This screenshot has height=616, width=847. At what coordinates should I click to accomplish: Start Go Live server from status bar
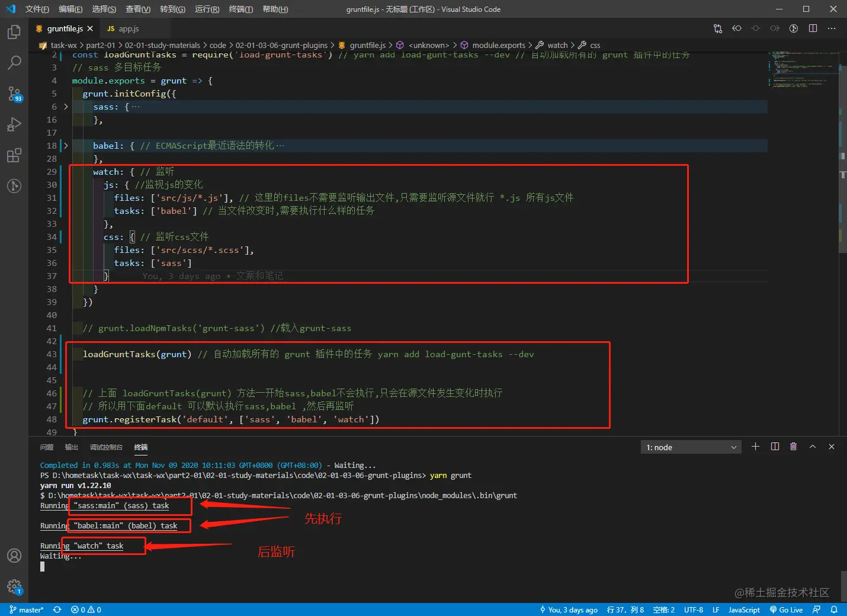point(786,609)
